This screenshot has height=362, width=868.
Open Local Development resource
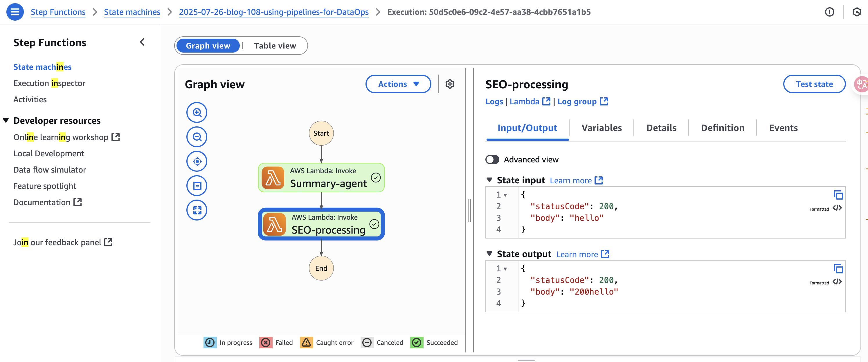pos(49,153)
